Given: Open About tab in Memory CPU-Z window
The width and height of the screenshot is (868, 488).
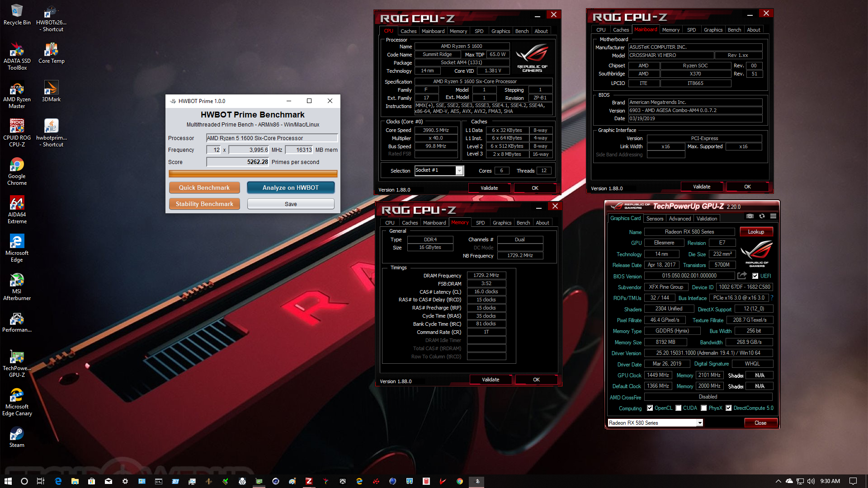Looking at the screenshot, I should (x=542, y=223).
